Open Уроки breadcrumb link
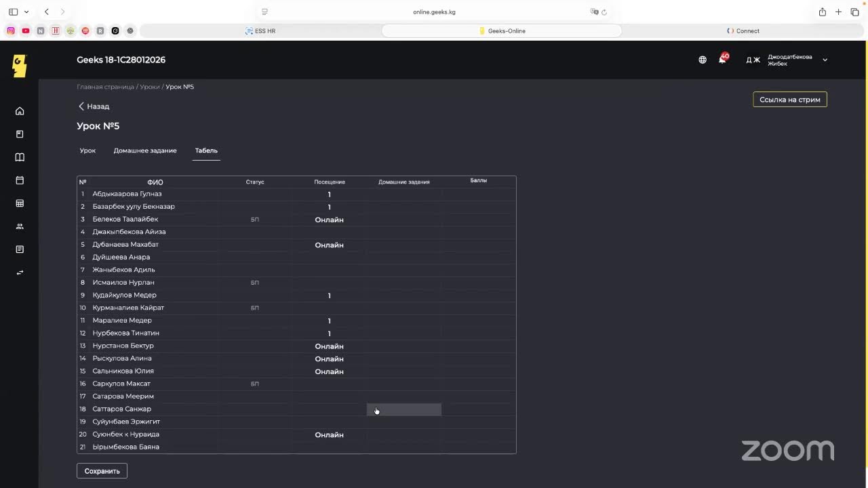The image size is (868, 488). (150, 87)
